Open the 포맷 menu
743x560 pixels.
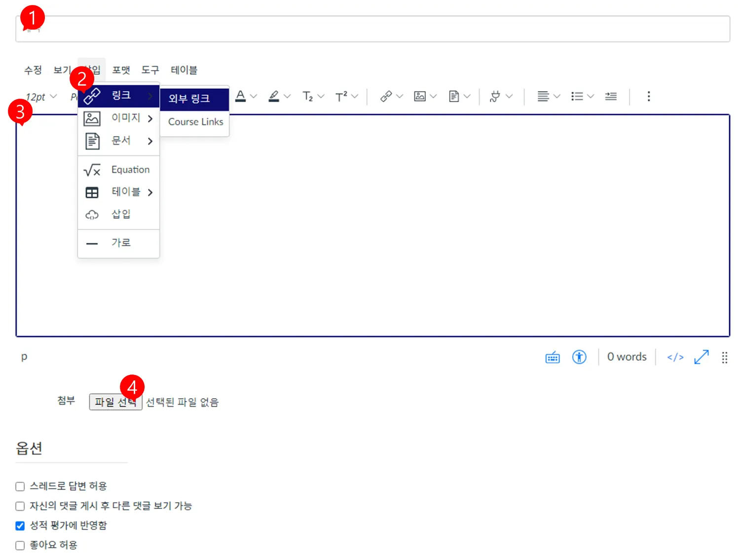tap(121, 70)
